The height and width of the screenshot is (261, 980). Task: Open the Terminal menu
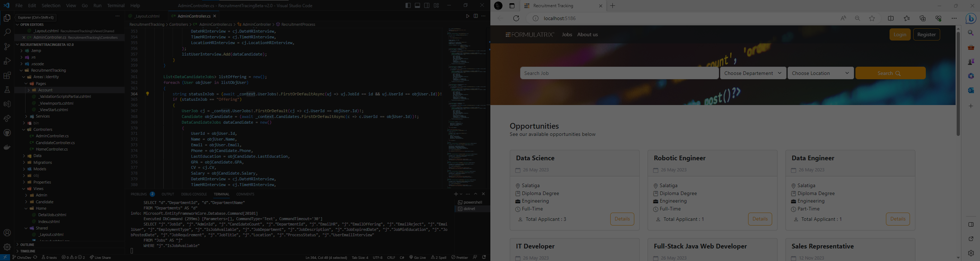point(116,6)
